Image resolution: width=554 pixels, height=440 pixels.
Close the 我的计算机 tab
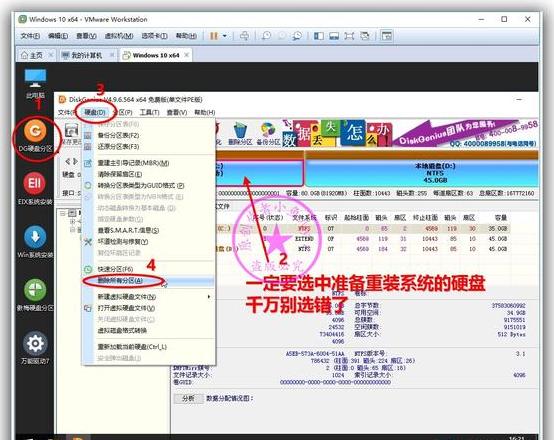112,55
